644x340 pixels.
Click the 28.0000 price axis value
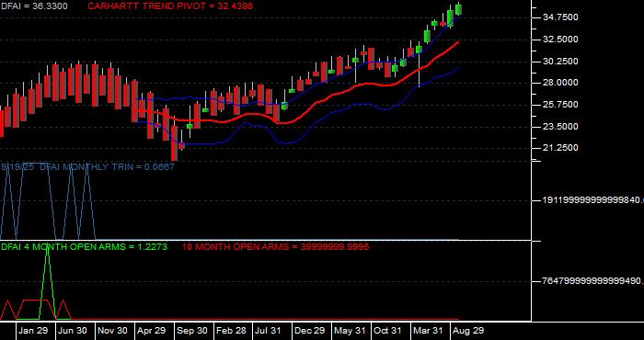[560, 83]
